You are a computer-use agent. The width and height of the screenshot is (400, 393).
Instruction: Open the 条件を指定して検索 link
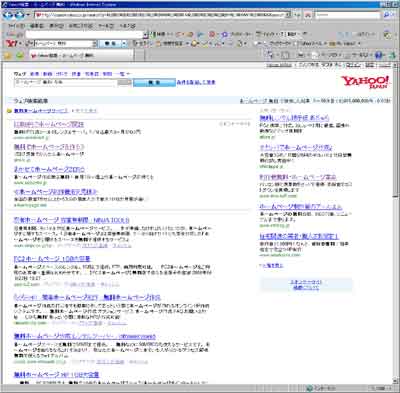[x=196, y=82]
